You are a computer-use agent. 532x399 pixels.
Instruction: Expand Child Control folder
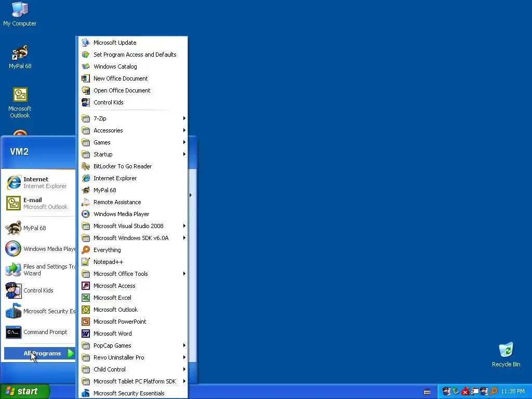tap(132, 369)
